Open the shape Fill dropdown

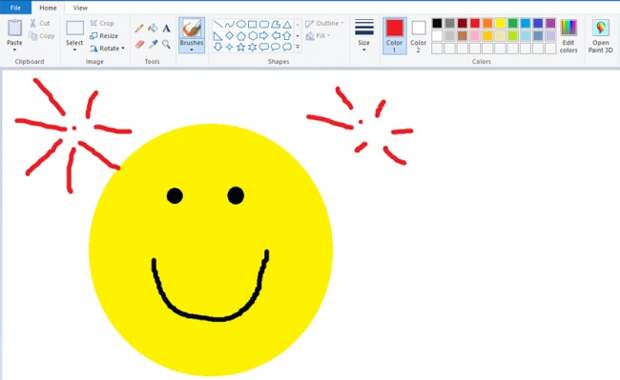318,36
